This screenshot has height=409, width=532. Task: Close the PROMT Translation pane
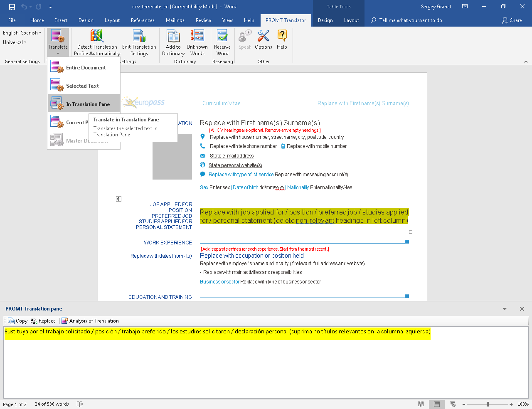pos(522,309)
